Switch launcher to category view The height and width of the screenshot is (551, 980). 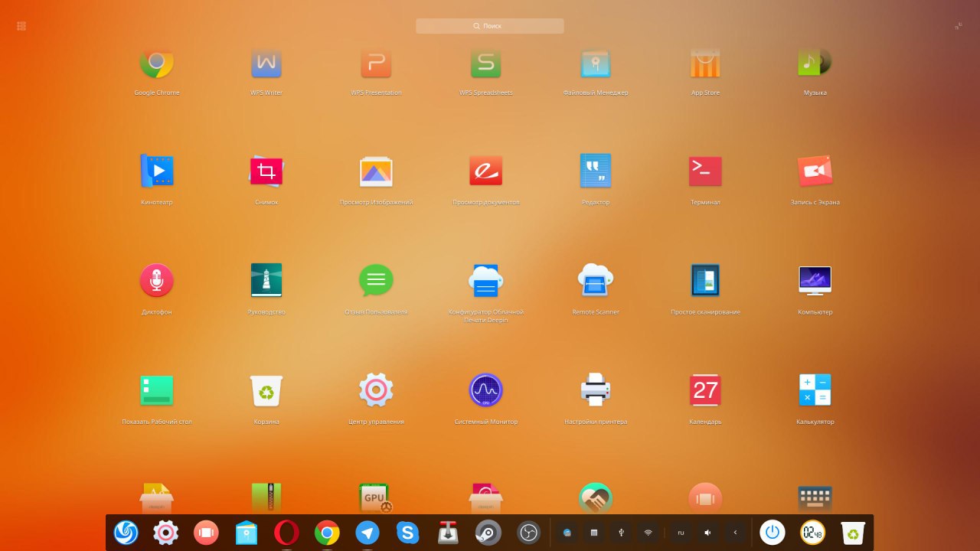coord(21,26)
